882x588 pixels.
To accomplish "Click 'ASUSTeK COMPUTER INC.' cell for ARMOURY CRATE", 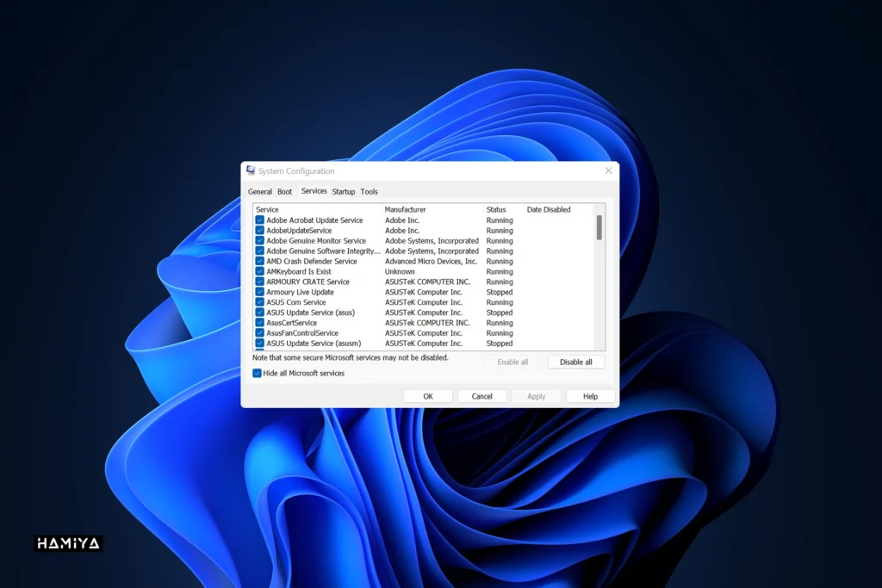I will (x=427, y=282).
